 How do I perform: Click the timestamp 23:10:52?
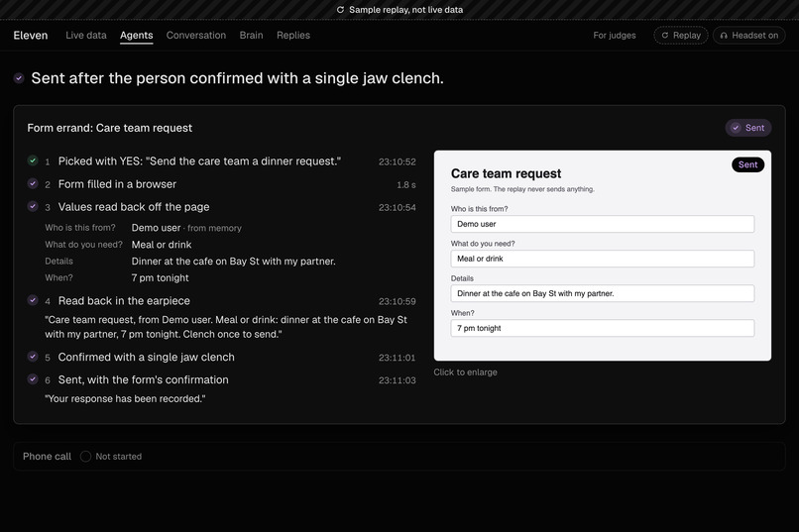coord(397,161)
